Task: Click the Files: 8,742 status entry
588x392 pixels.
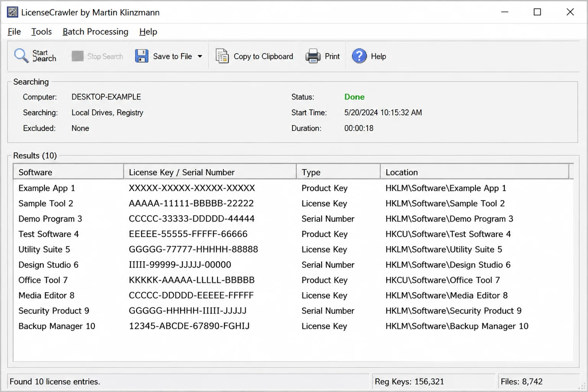Action: [521, 382]
